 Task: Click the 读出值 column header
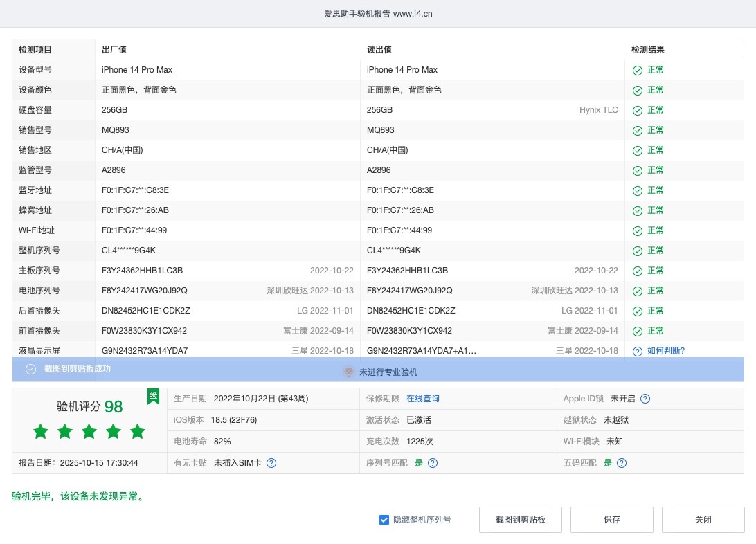pos(379,50)
